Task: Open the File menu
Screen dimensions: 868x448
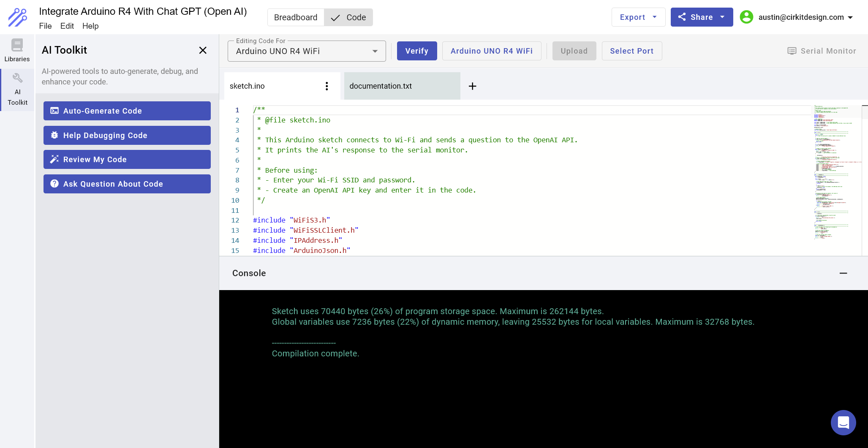Action: click(x=45, y=26)
